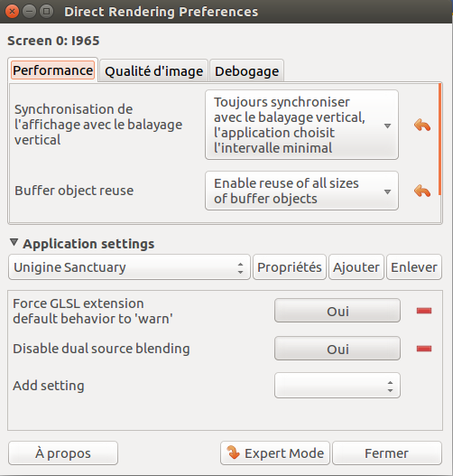Click the Fermer button
Viewport: 453px width, 476px height.
point(387,453)
